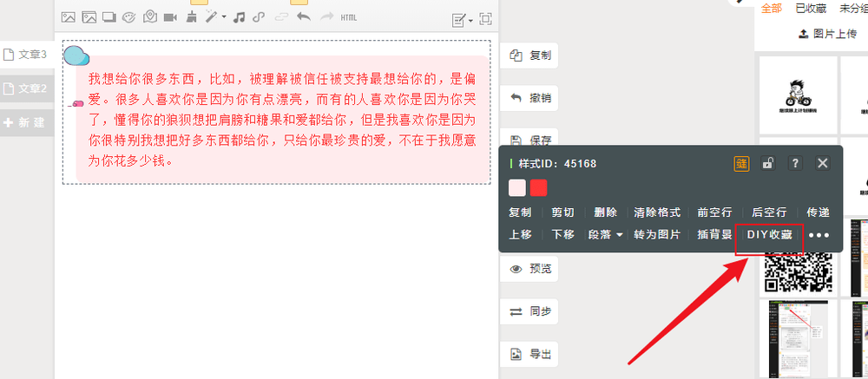Click the undo arrow in toolbar

303,17
